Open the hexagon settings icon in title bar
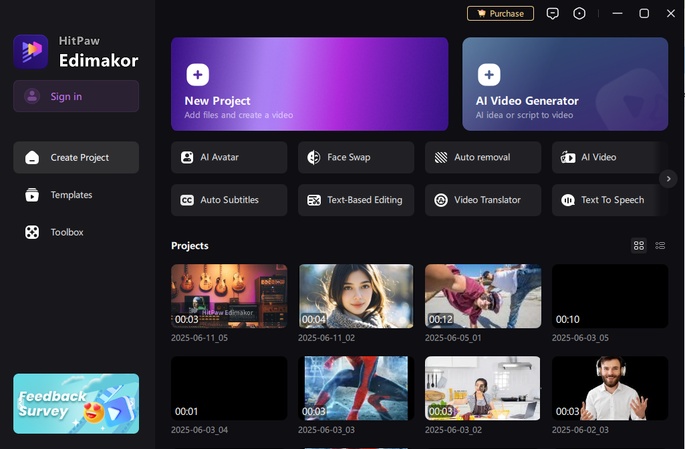Image resolution: width=685 pixels, height=449 pixels. click(580, 14)
